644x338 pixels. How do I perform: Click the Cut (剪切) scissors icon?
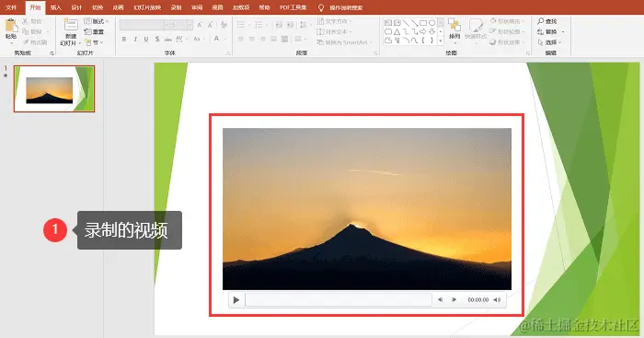(x=26, y=21)
